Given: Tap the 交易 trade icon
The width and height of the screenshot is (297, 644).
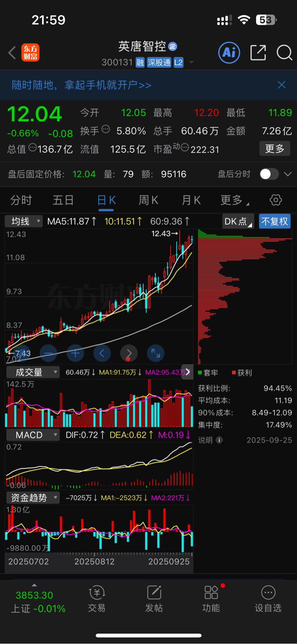Looking at the screenshot, I should 97,599.
